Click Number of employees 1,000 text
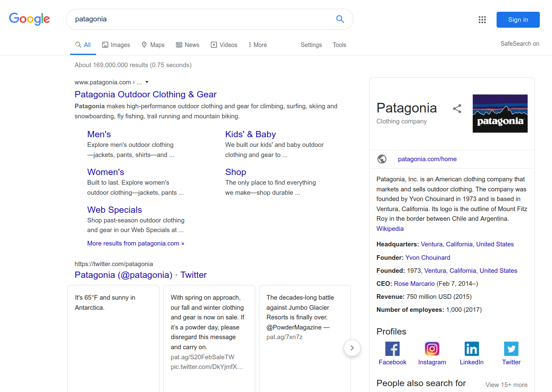Viewport: 552px width, 392px height. click(x=429, y=310)
